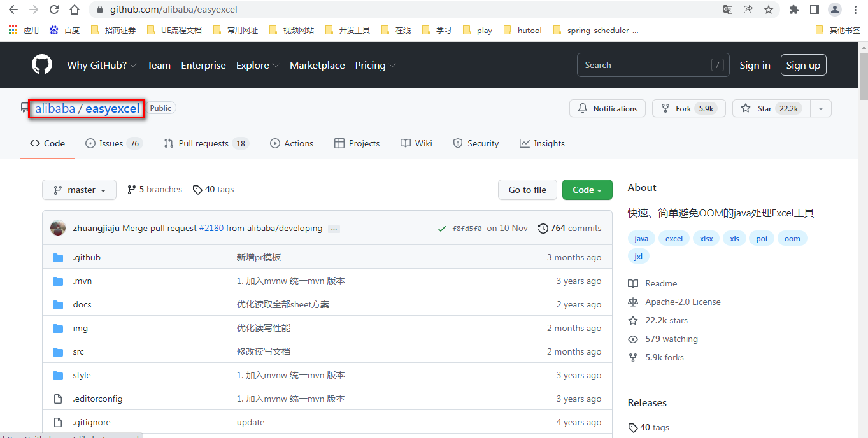The width and height of the screenshot is (868, 438).
Task: Open the star list dropdown arrow
Action: [821, 109]
